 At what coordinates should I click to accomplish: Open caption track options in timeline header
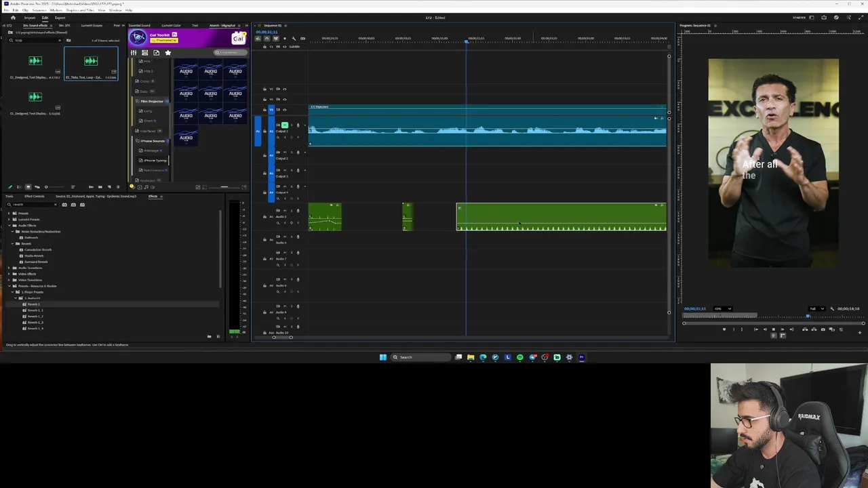(302, 39)
